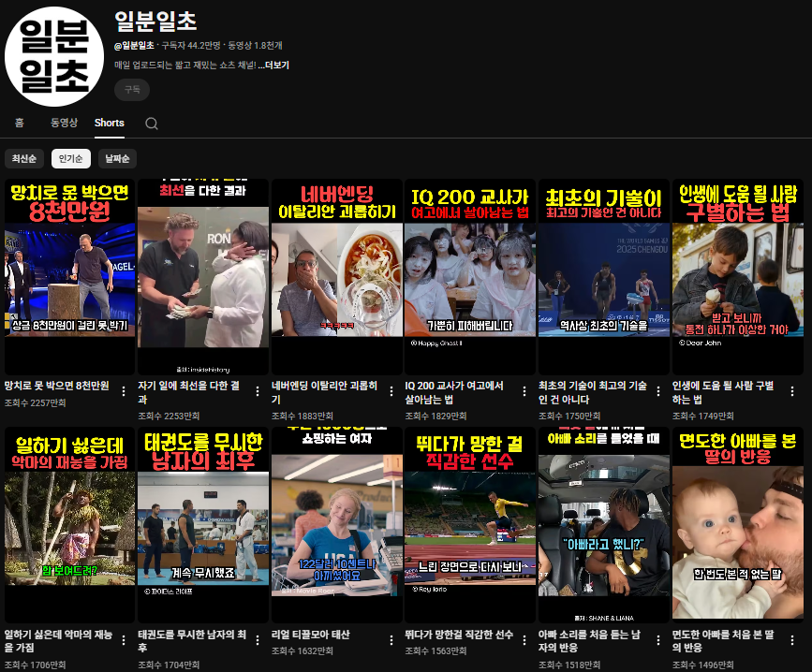Switch to the 동영상 tab
The height and width of the screenshot is (672, 812).
click(64, 123)
